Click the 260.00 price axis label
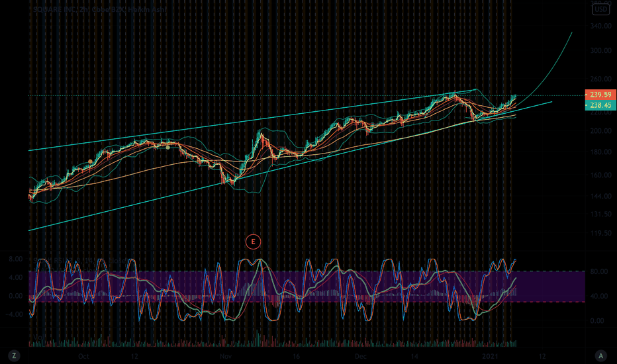Screen dimensions: 617x364 [600, 79]
